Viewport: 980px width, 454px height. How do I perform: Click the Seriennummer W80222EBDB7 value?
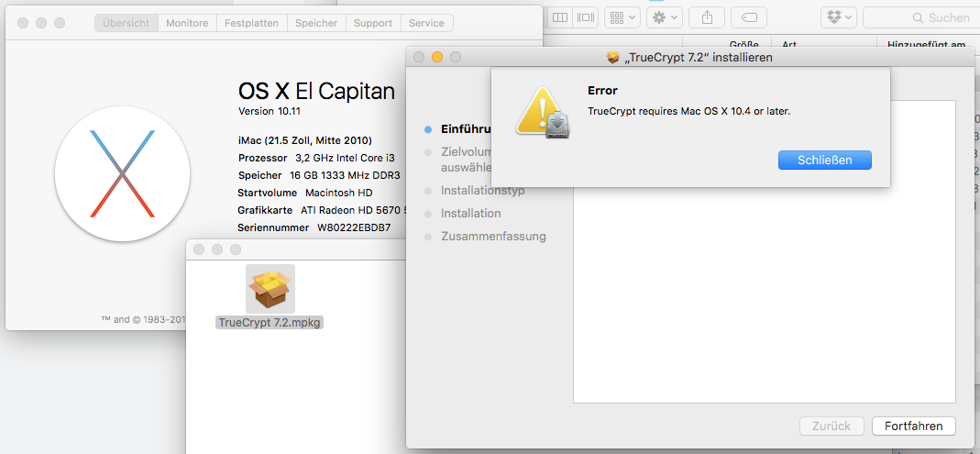pos(354,227)
